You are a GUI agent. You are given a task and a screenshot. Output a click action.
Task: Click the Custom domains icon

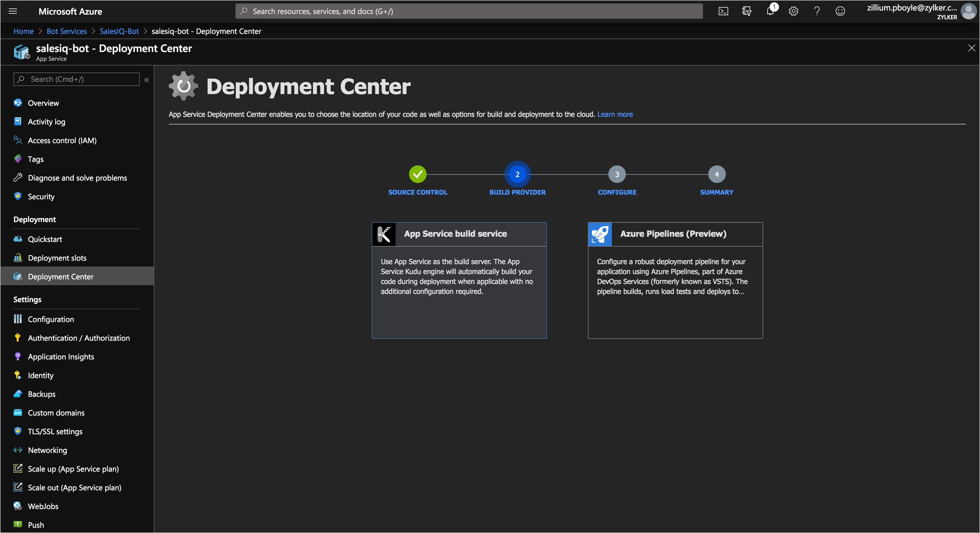tap(18, 412)
